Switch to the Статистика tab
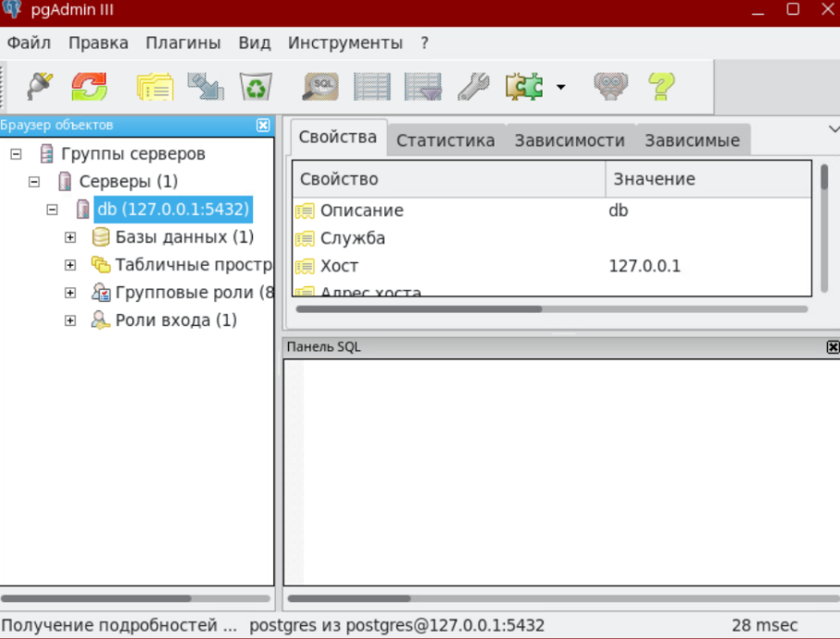Screen dimensions: 840x639 point(445,141)
